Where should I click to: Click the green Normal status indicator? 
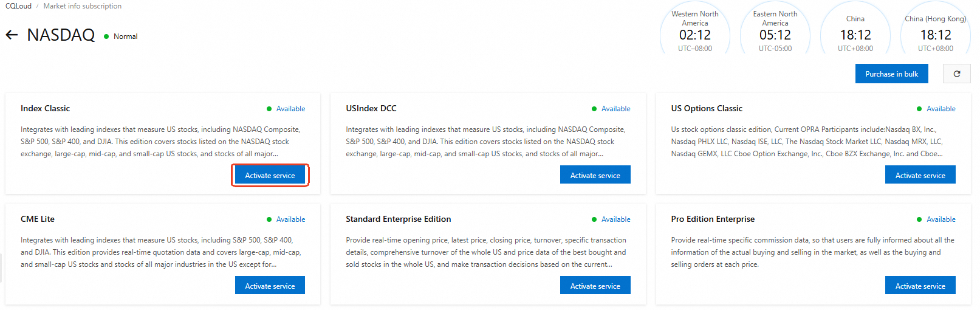point(121,36)
